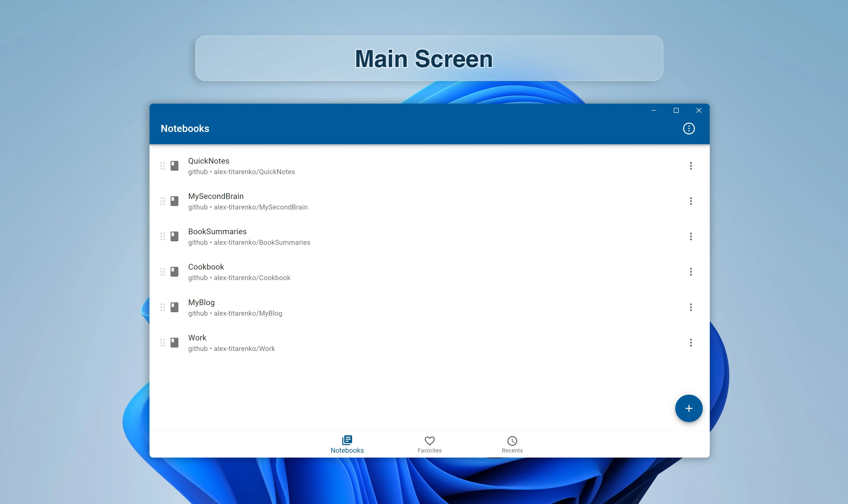Click the QuickNotes notebook book icon
The width and height of the screenshot is (848, 504).
(x=174, y=166)
